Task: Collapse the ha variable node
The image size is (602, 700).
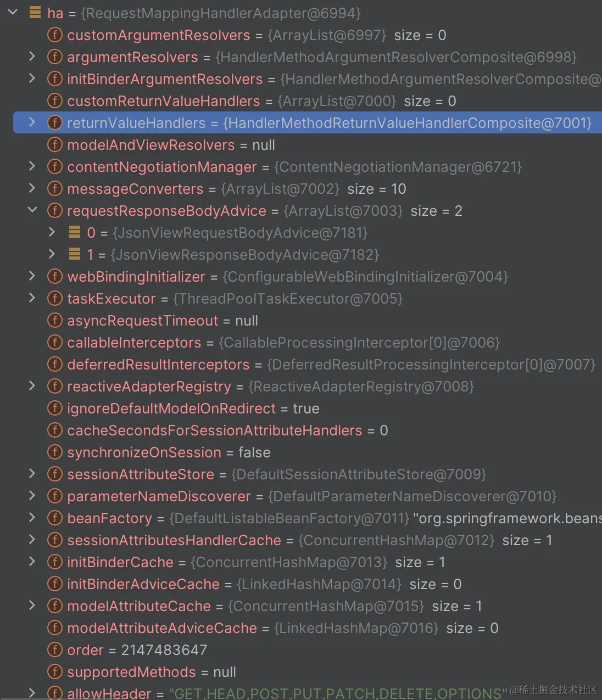Action: point(13,12)
